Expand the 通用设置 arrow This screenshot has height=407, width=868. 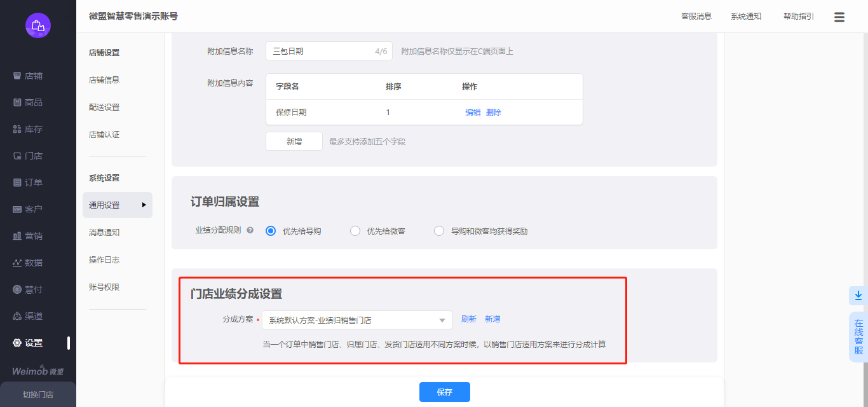pyautogui.click(x=144, y=205)
